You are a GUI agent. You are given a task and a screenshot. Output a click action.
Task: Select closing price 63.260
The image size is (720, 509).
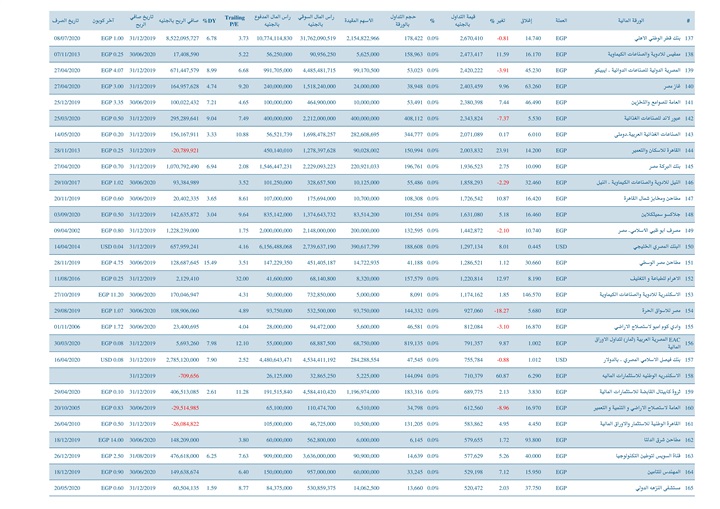click(533, 87)
